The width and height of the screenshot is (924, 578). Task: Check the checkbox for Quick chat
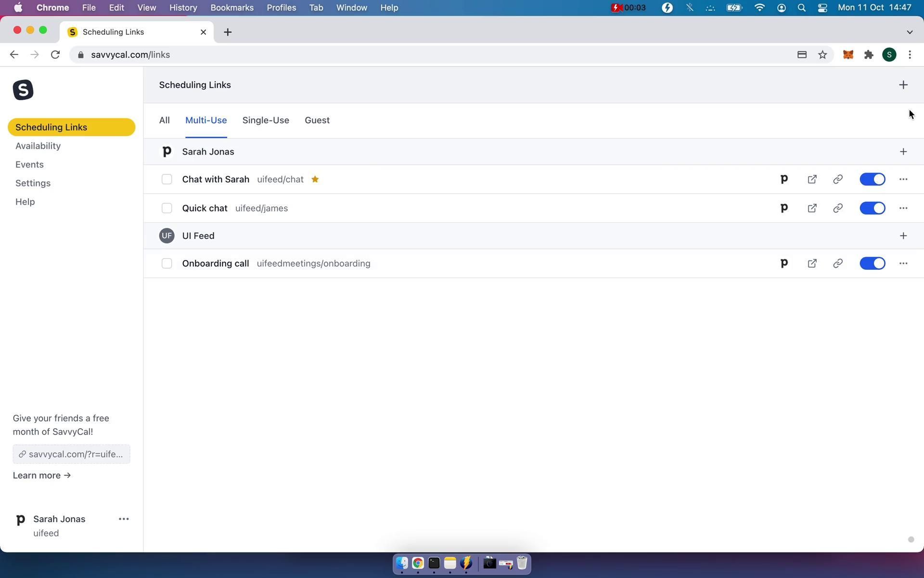pos(167,208)
